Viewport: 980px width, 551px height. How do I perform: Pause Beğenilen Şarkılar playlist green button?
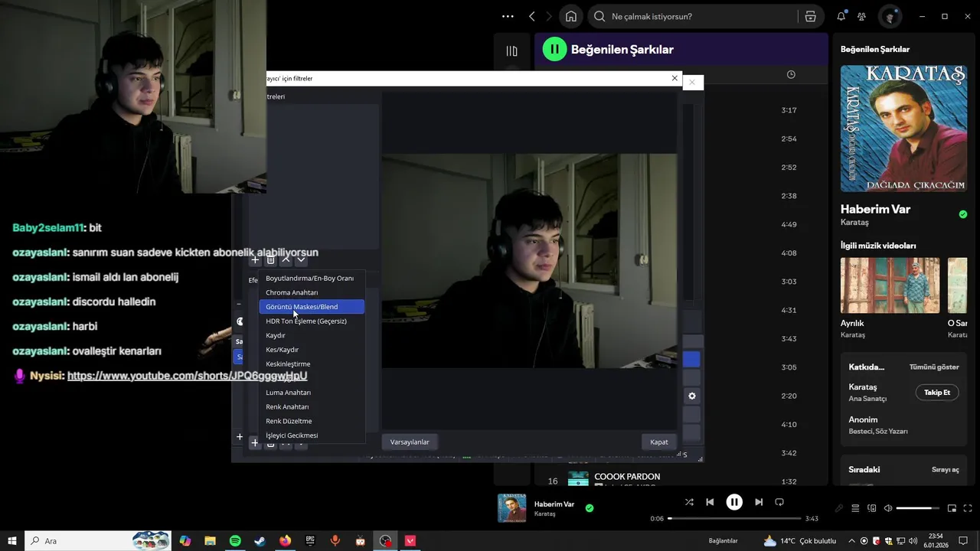click(x=554, y=49)
